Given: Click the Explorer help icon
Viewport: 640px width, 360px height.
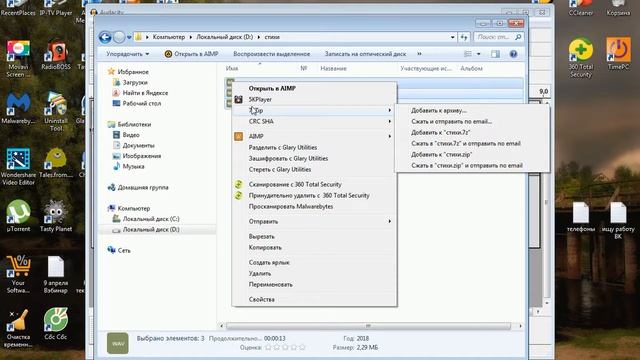Looking at the screenshot, I should coord(513,54).
